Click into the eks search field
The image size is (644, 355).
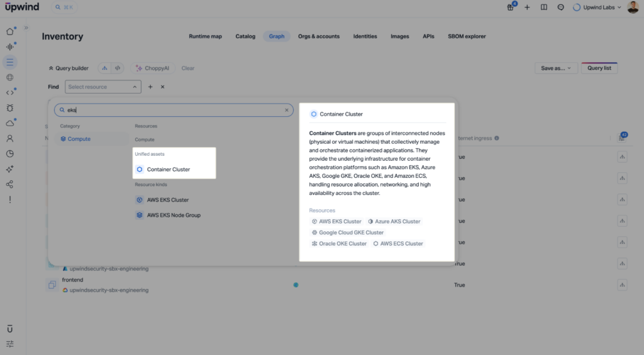[174, 110]
